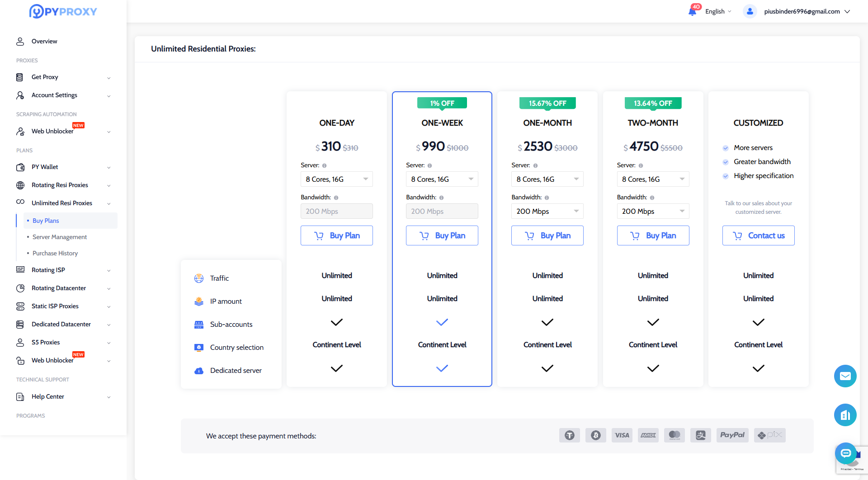
Task: Click the Bitcoin payment icon
Action: click(595, 435)
